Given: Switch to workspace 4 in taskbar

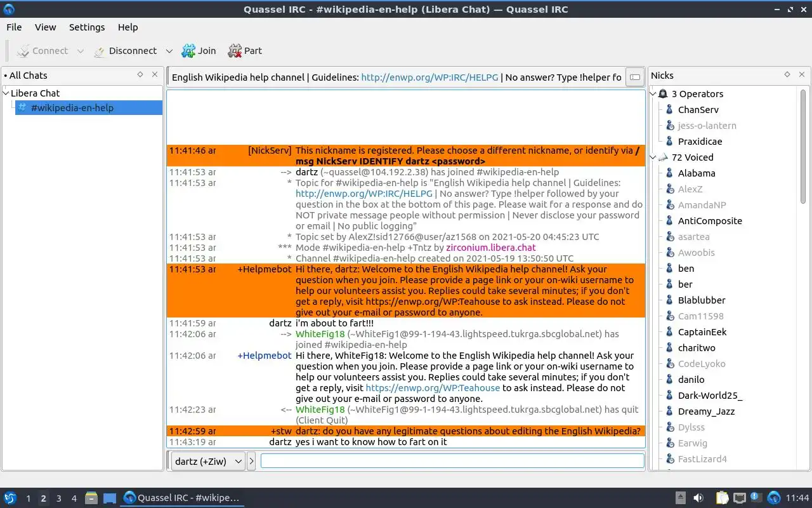Looking at the screenshot, I should coord(74,498).
